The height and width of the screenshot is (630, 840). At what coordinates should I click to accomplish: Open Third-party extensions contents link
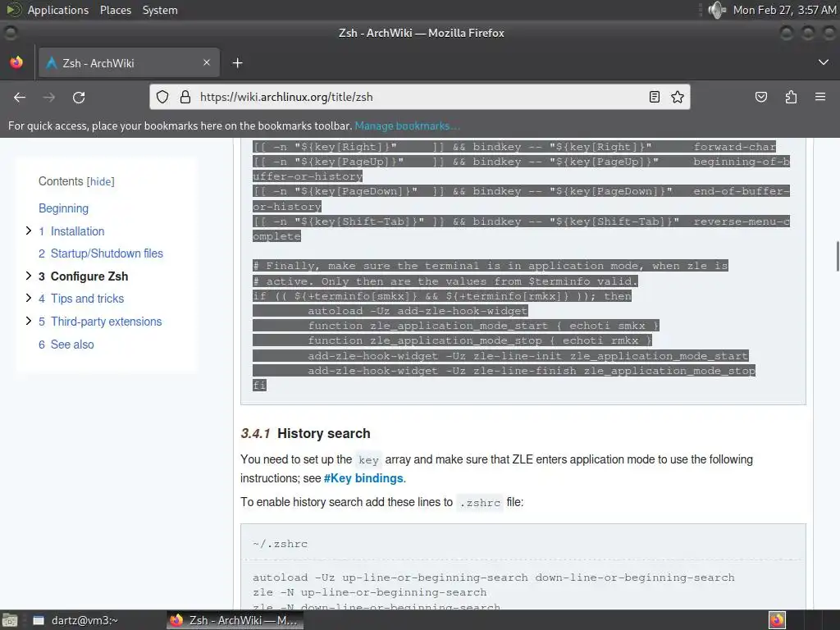[x=100, y=322]
